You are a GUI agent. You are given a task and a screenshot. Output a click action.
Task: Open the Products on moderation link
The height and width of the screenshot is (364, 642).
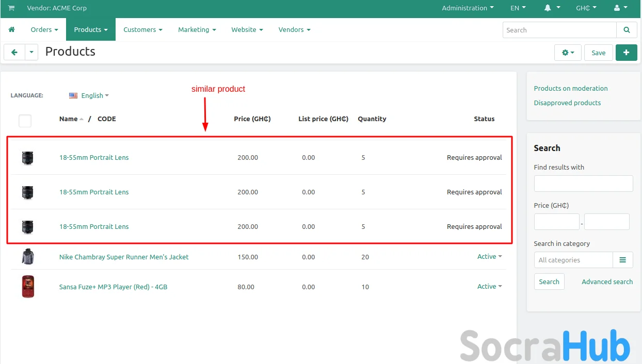click(570, 88)
